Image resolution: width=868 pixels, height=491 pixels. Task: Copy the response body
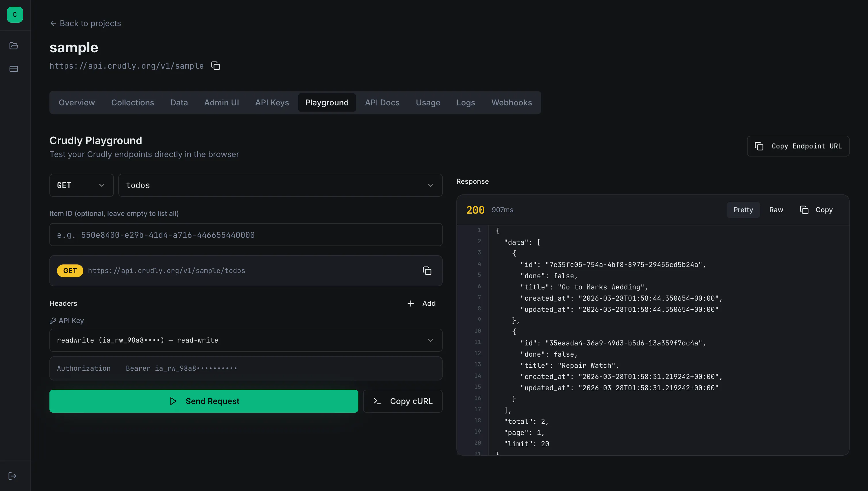point(816,210)
